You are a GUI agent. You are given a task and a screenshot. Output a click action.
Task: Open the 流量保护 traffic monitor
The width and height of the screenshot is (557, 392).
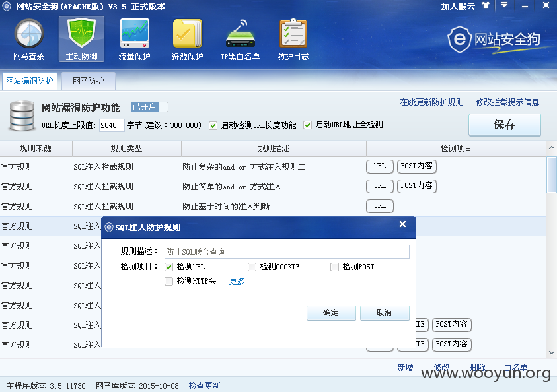(x=134, y=40)
